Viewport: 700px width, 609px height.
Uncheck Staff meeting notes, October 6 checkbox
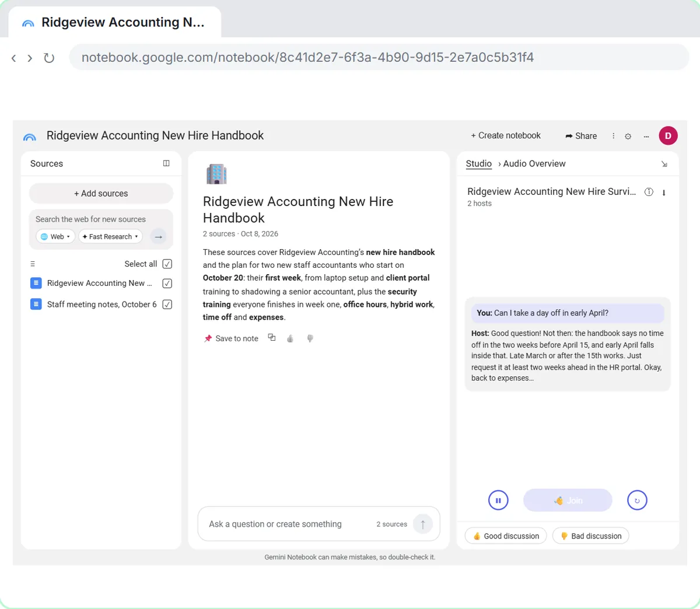(x=167, y=304)
